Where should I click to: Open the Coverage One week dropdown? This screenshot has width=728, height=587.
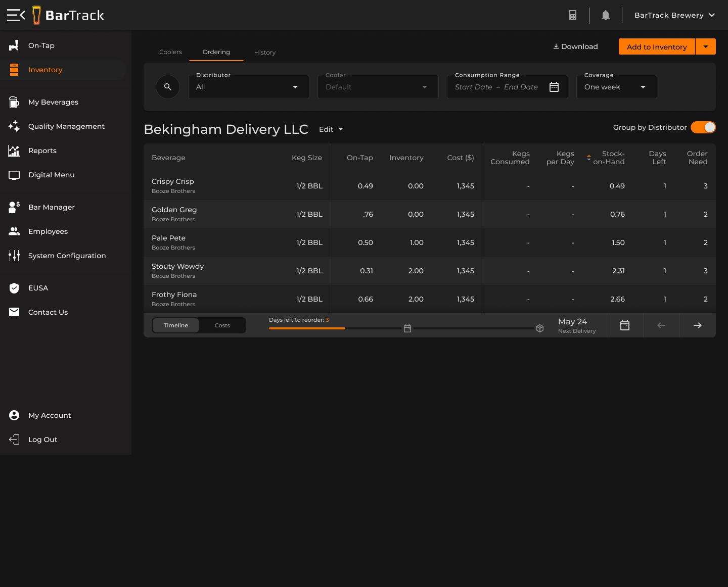pyautogui.click(x=617, y=87)
